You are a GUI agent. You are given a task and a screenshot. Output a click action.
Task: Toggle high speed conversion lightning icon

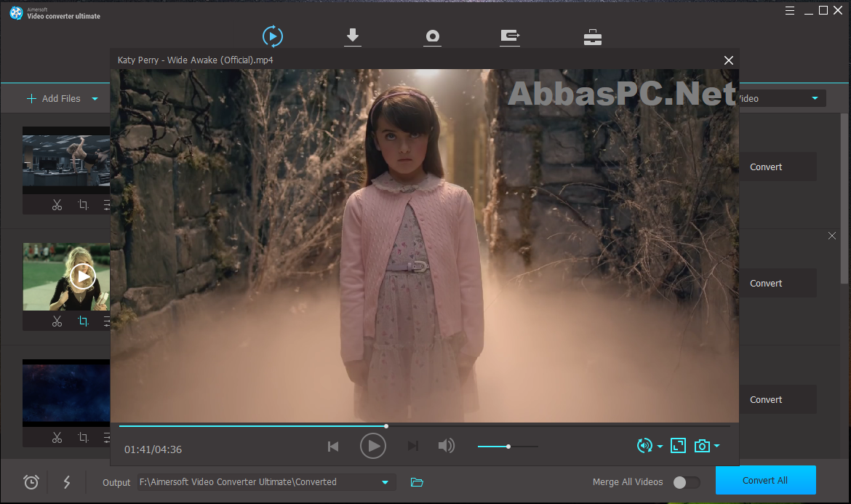(67, 481)
